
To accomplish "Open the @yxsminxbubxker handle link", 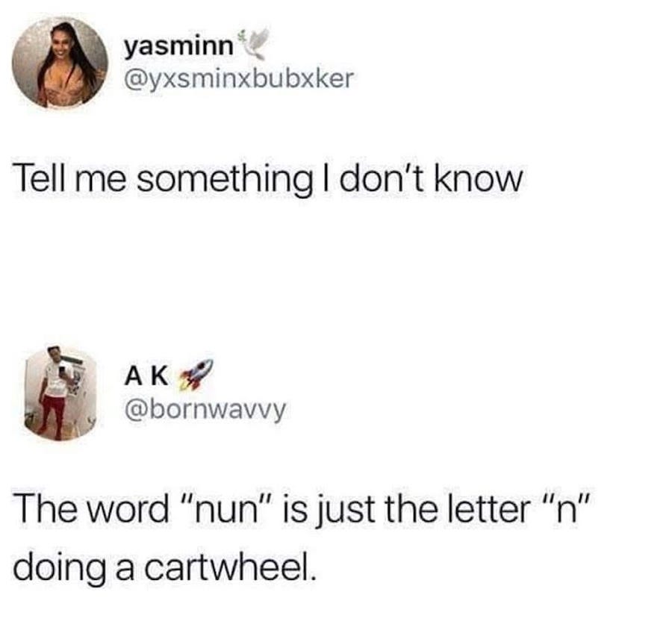I will click(x=239, y=79).
